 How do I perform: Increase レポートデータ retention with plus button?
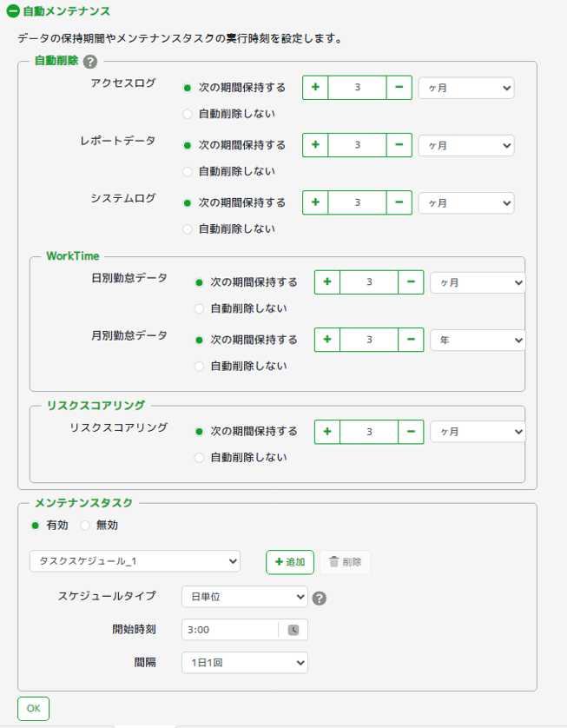click(315, 145)
